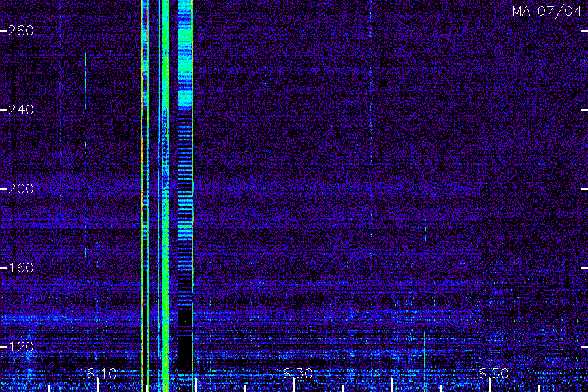
Task: Click the 18:30 time label
Action: (x=294, y=374)
